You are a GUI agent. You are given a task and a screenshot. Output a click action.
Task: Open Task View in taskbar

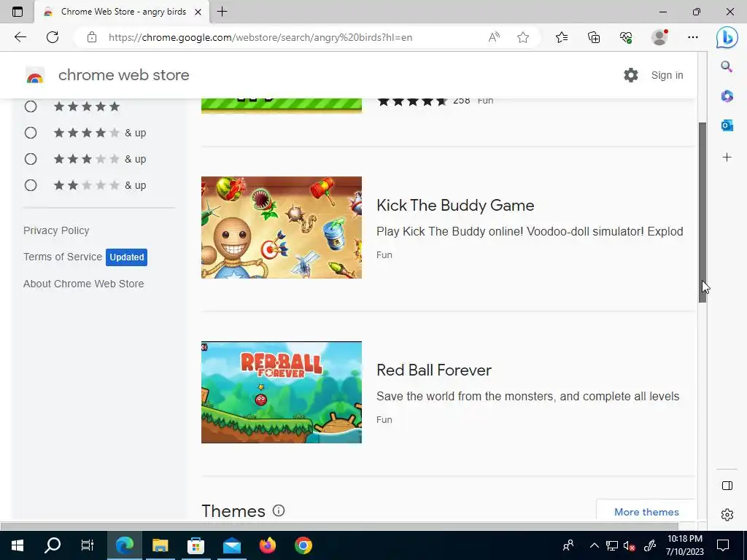tap(88, 545)
